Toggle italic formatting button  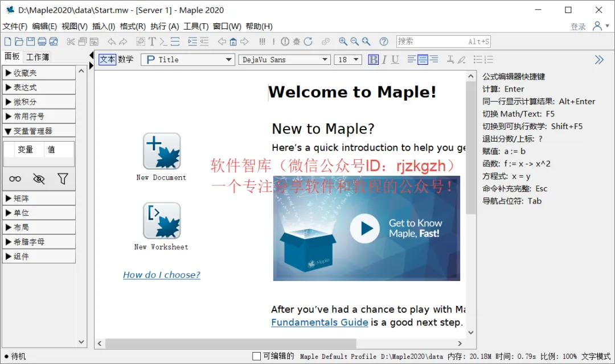[x=384, y=60]
